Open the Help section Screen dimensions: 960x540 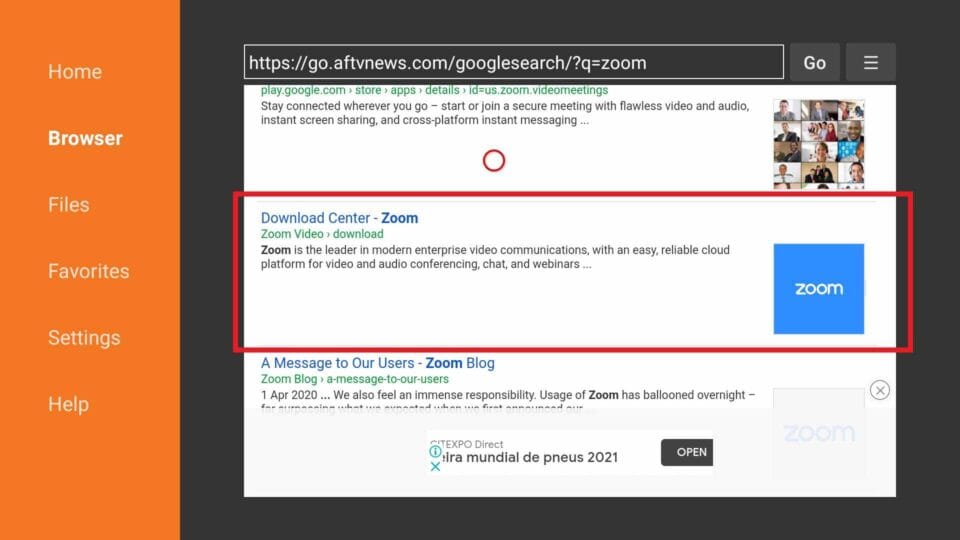click(69, 404)
